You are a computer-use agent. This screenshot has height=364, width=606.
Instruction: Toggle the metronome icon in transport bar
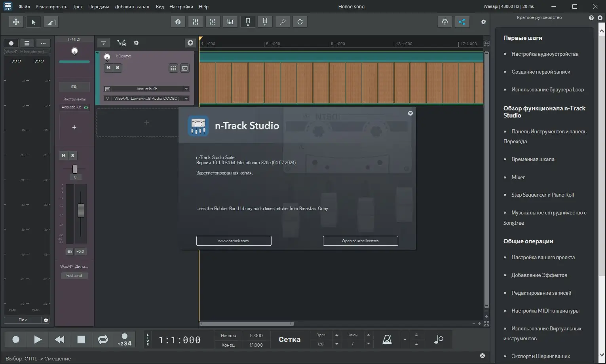387,339
